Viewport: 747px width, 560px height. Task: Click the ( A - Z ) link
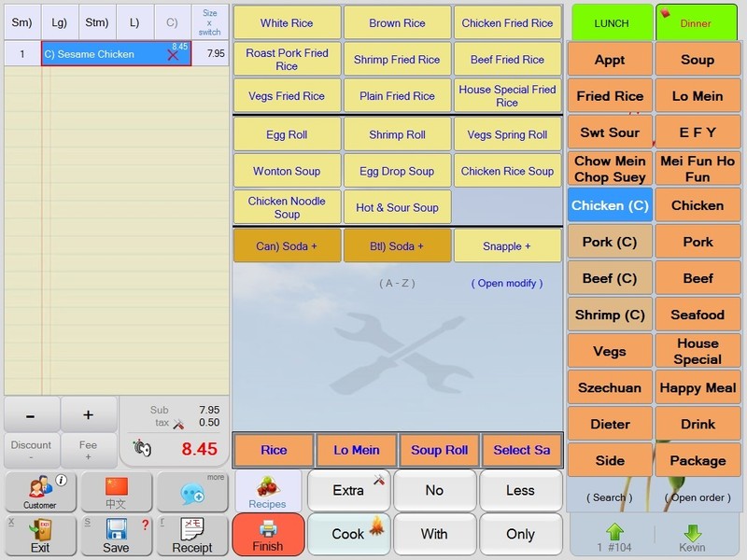click(x=397, y=284)
